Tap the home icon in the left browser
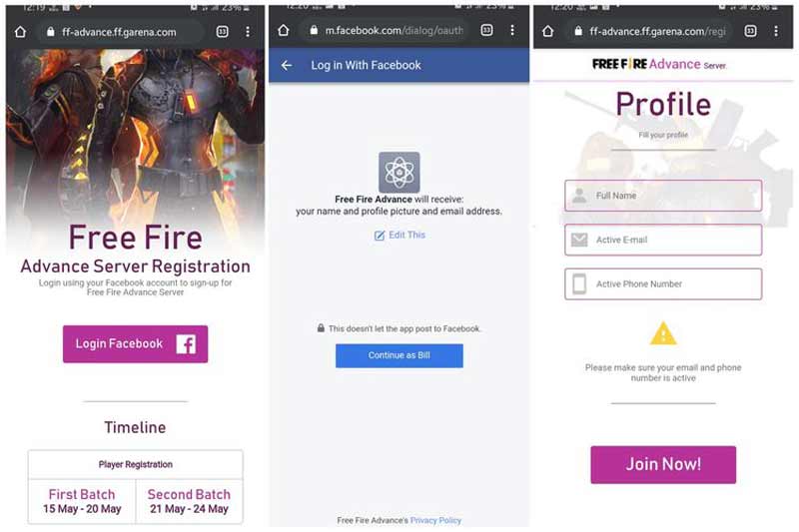The height and width of the screenshot is (532, 799). coord(20,32)
